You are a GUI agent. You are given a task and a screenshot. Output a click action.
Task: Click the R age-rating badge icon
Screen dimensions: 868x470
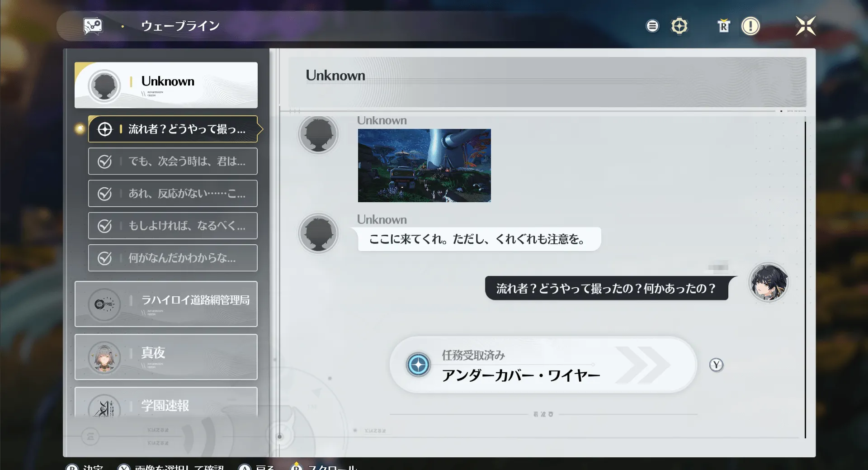coord(724,26)
